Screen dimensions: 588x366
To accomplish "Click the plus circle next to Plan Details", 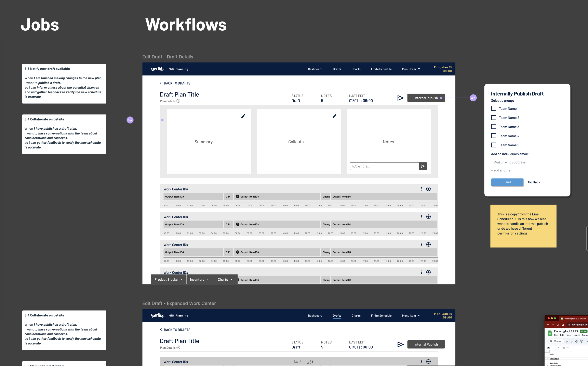I will pyautogui.click(x=178, y=101).
